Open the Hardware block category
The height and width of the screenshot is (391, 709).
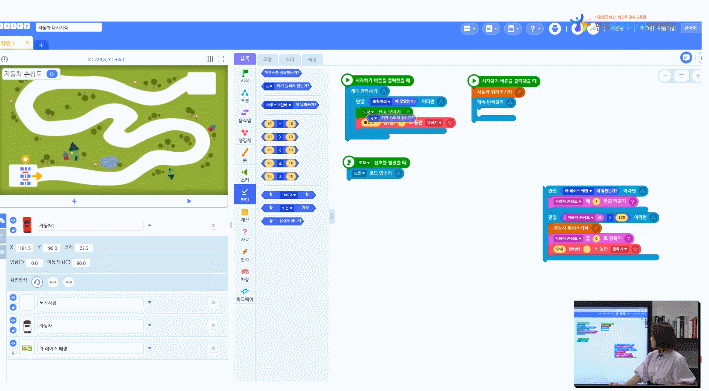pyautogui.click(x=245, y=294)
